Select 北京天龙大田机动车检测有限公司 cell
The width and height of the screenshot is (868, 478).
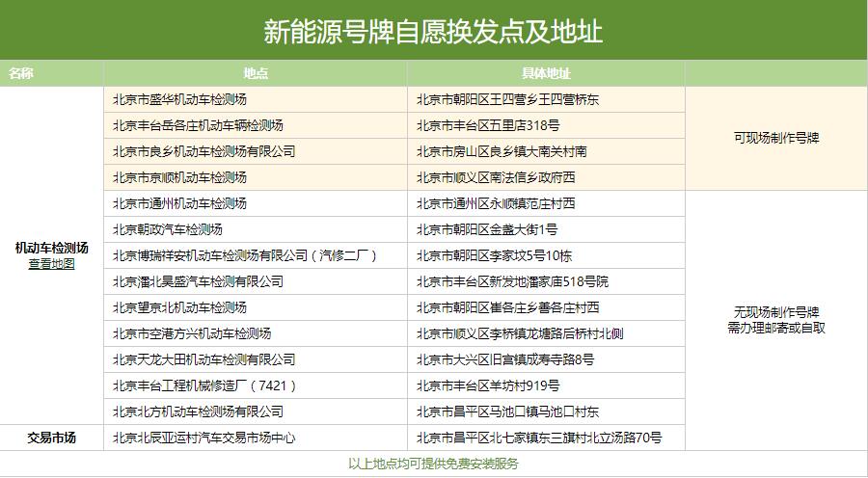coord(256,359)
